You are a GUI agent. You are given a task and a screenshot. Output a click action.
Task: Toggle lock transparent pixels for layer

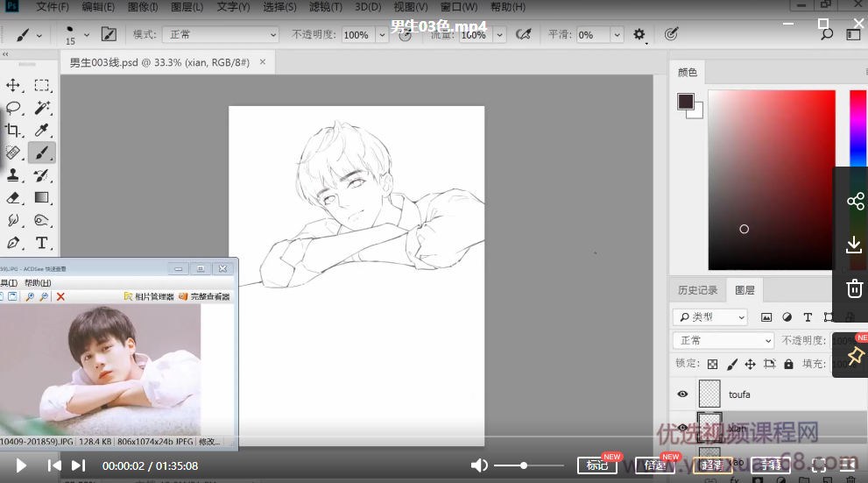click(712, 364)
